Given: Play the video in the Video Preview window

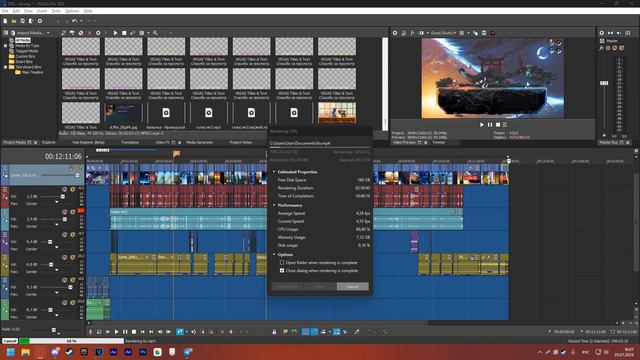Looking at the screenshot, I should click(482, 124).
